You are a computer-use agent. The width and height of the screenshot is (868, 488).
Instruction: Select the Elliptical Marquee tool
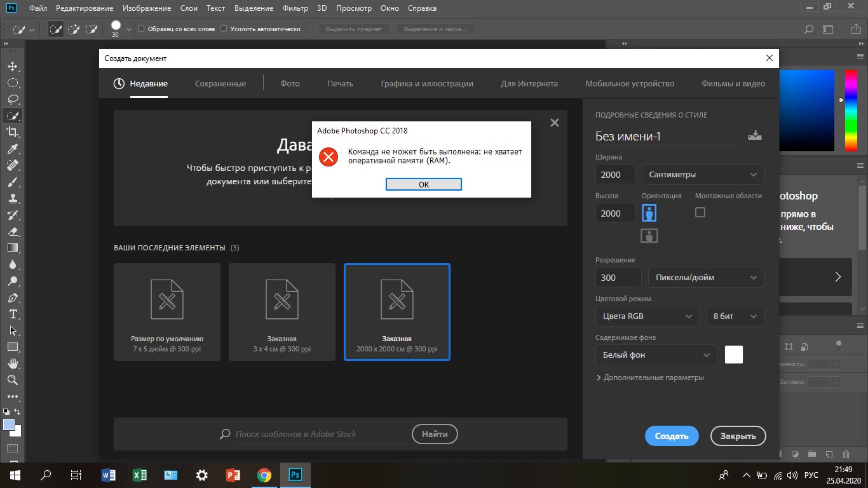12,83
